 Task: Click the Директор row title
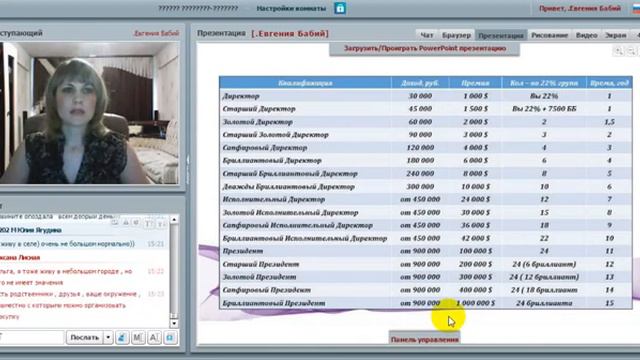point(241,96)
